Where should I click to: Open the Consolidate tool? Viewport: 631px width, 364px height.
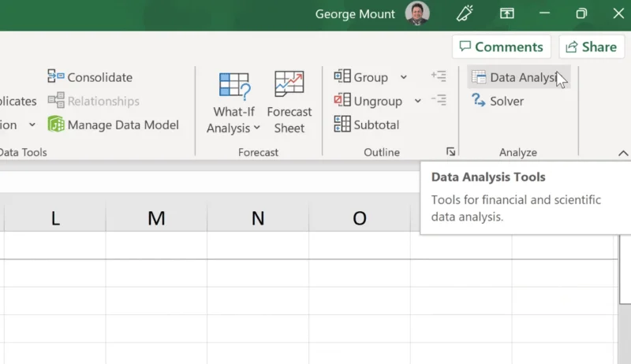click(90, 76)
